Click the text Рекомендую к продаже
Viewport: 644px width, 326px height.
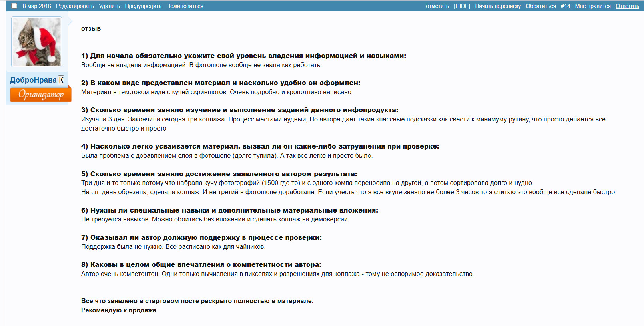[119, 310]
